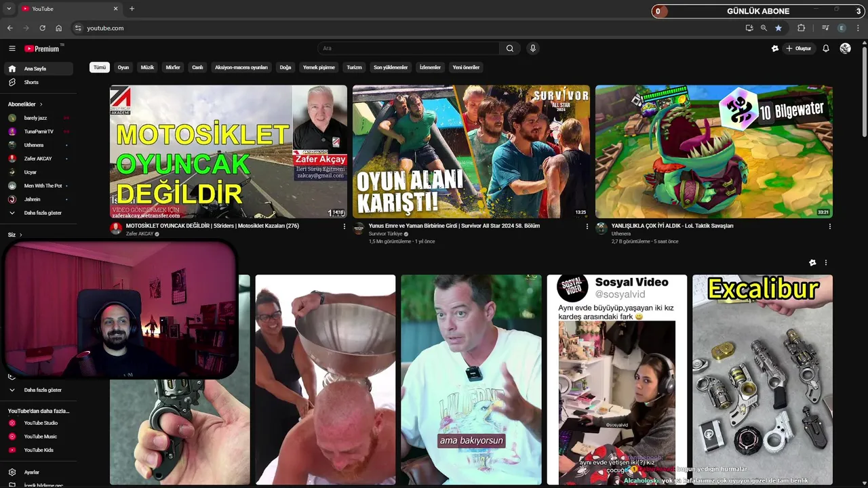
Task: Select the Aksiyon-macera oyunları chip
Action: pos(241,68)
